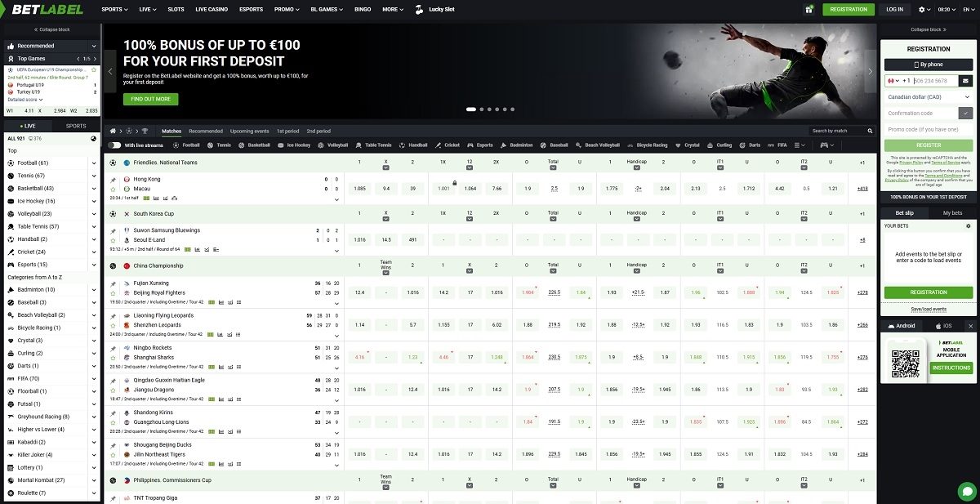Favorite the Liaoning Flying Leopards match star
980x504 pixels.
[x=114, y=325]
